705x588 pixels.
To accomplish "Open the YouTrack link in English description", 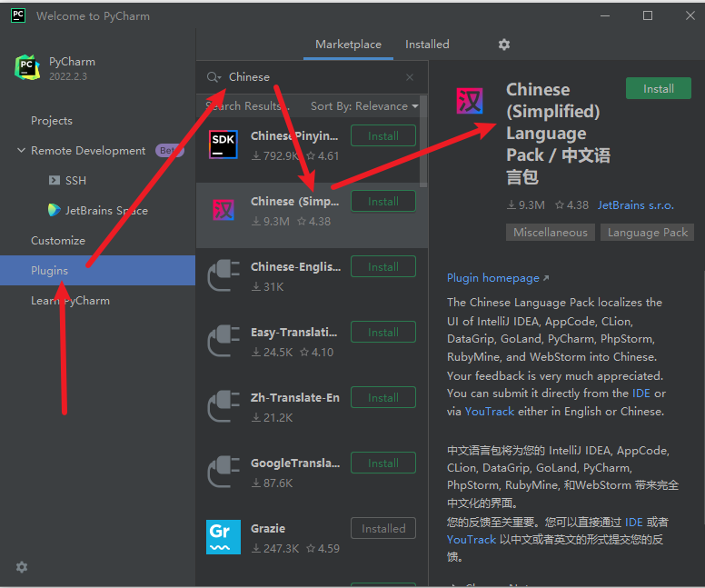I will [x=489, y=411].
